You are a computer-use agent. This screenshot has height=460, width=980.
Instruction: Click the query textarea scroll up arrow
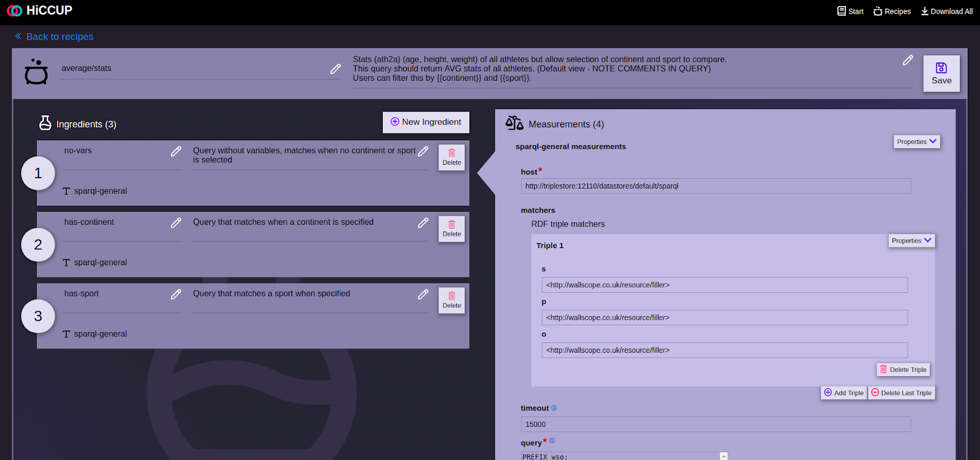click(x=724, y=456)
